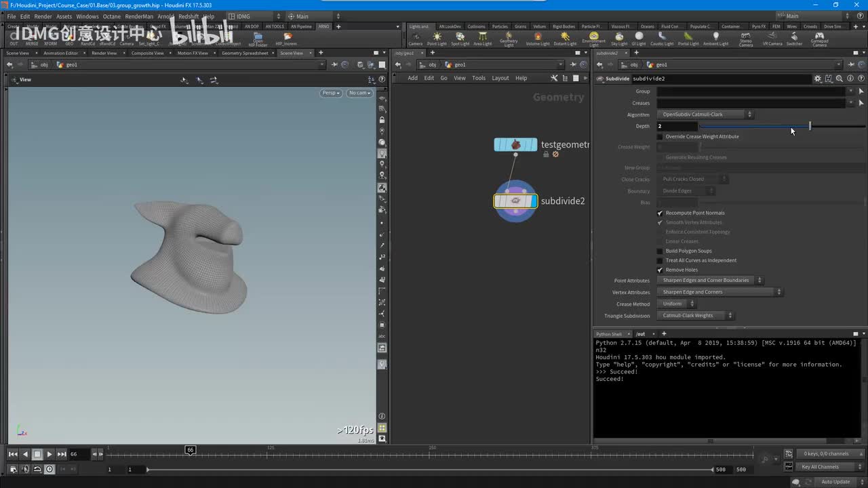Click the testgeometry node icon
The width and height of the screenshot is (868, 488).
[515, 144]
